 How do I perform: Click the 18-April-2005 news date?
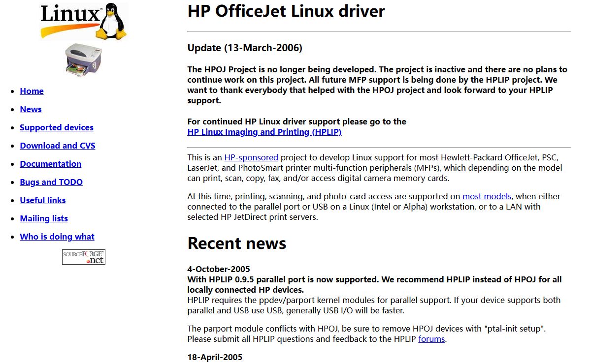coord(215,357)
